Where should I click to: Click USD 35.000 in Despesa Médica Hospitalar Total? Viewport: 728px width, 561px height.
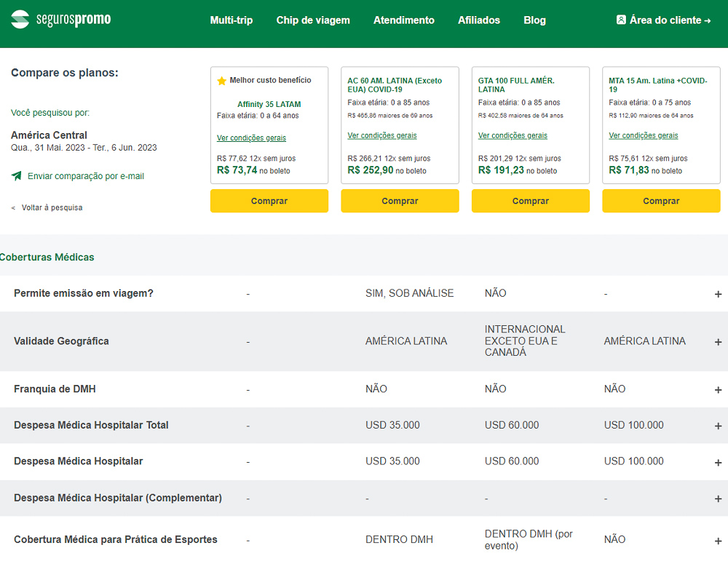tap(392, 425)
